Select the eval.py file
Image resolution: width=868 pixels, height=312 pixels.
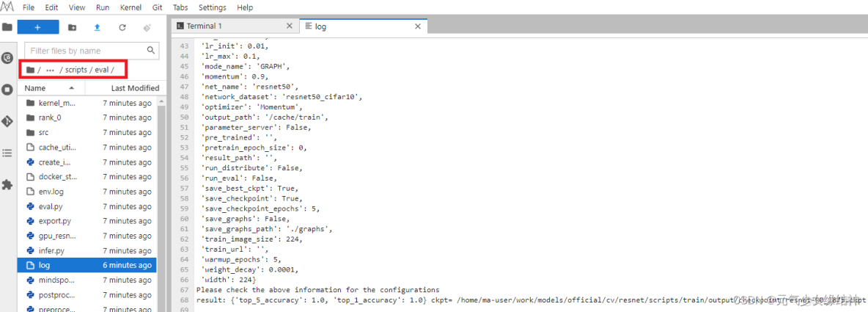[87, 206]
